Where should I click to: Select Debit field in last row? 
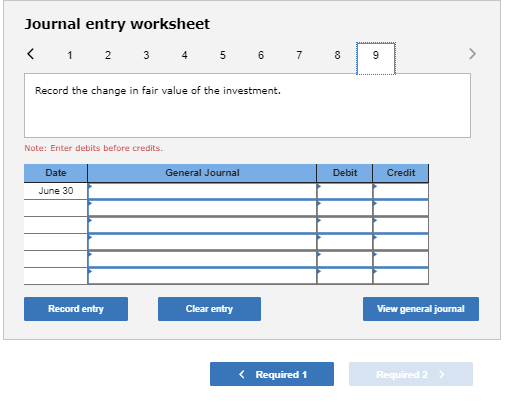[345, 276]
